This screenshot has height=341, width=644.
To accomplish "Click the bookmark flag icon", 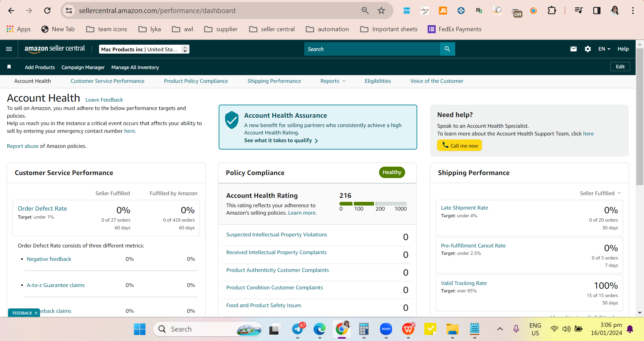I will pyautogui.click(x=9, y=67).
